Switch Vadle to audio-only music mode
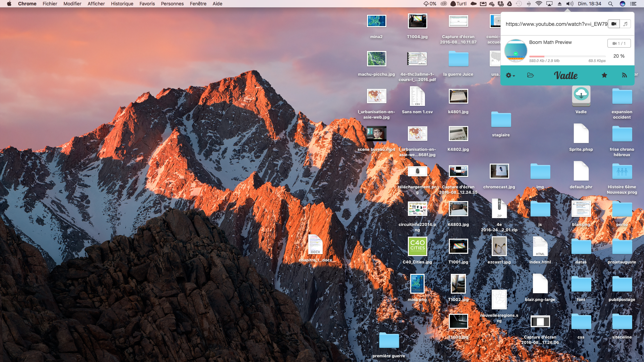 tap(625, 24)
